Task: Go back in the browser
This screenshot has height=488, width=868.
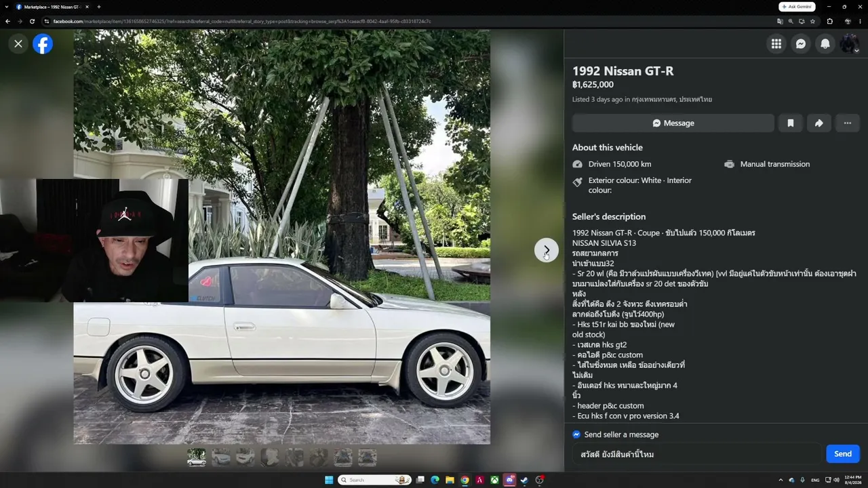Action: tap(7, 21)
